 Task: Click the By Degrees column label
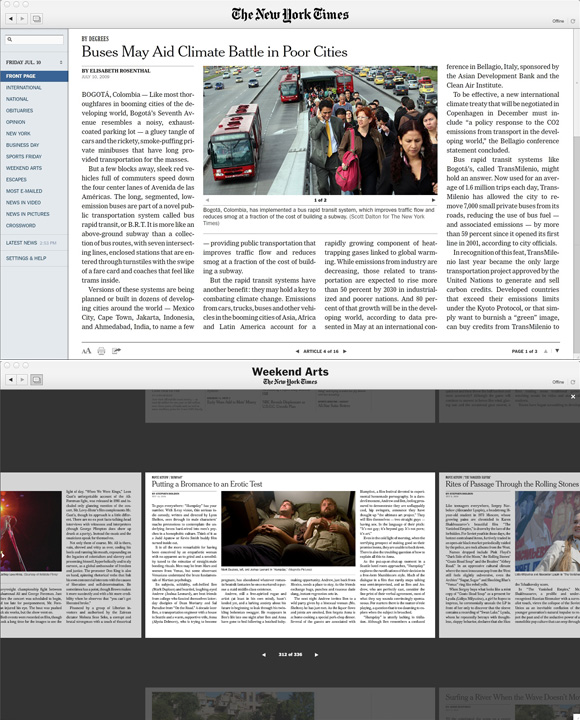[95, 39]
